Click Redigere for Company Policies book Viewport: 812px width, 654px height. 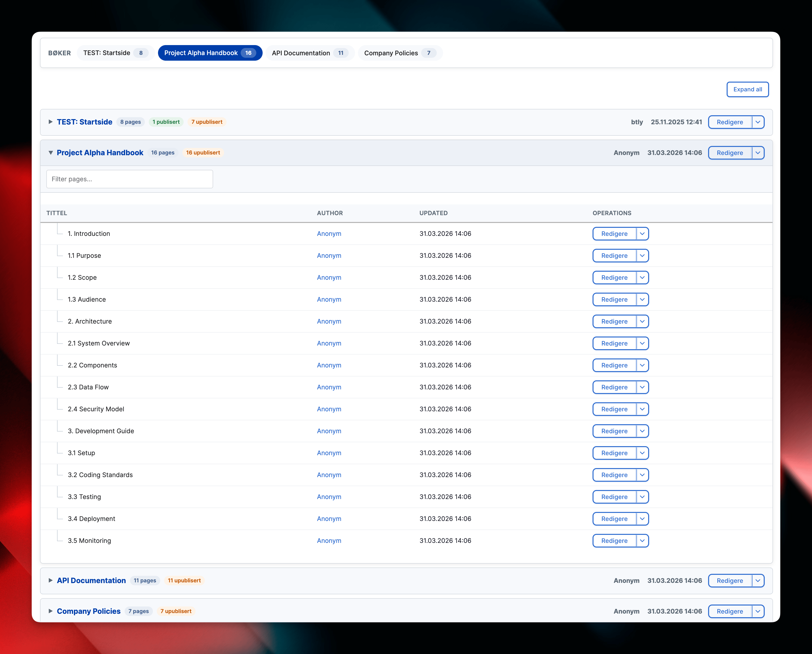(730, 611)
